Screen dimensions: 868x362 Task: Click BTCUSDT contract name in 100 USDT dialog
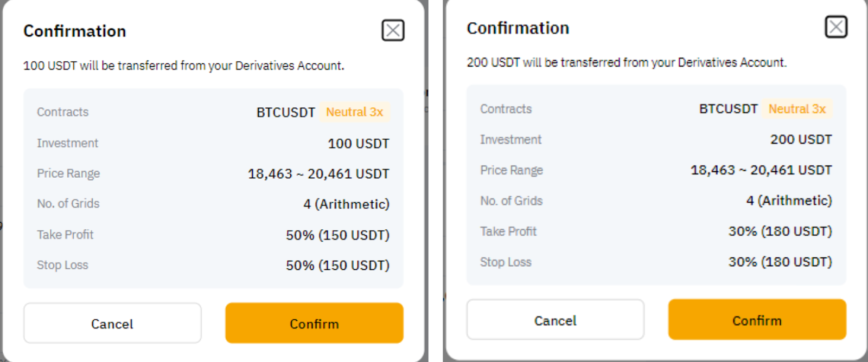coord(285,113)
